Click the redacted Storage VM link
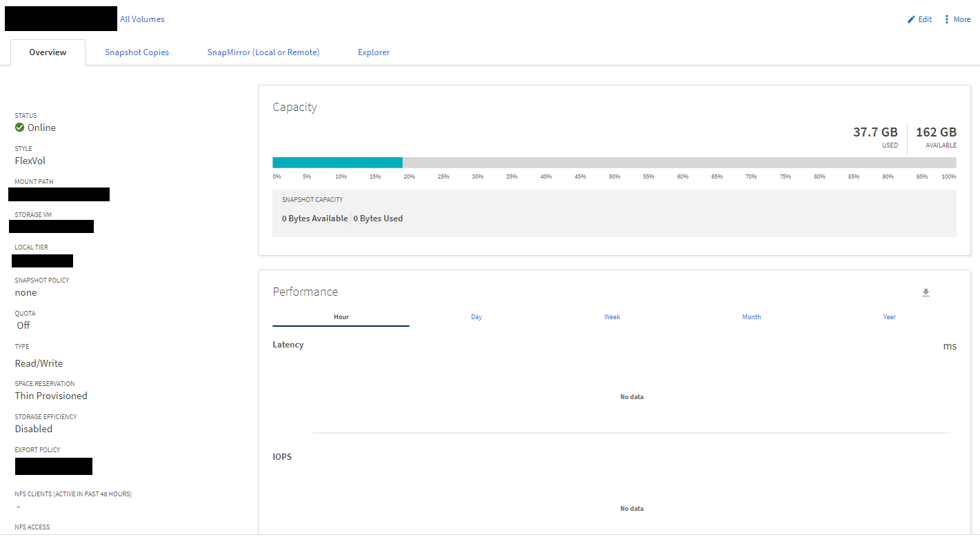 pos(52,227)
